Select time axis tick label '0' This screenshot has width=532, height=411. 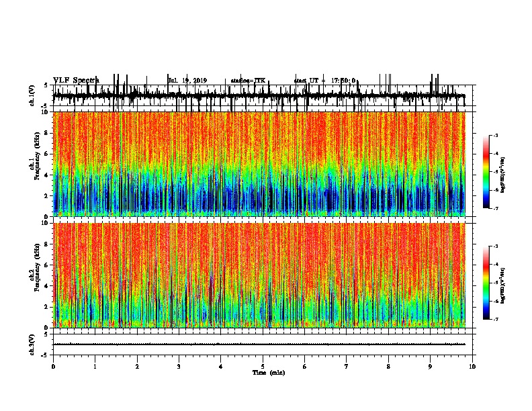coord(53,367)
